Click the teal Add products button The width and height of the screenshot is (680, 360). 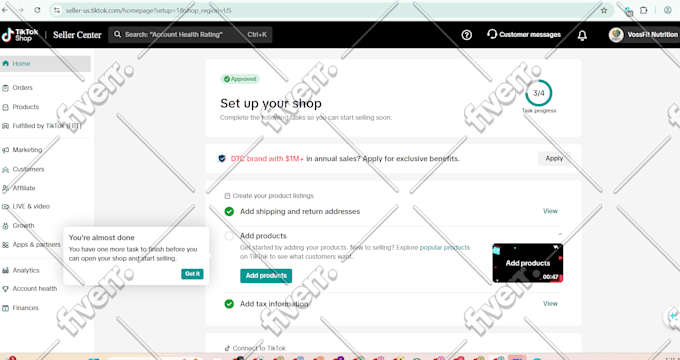(x=266, y=275)
